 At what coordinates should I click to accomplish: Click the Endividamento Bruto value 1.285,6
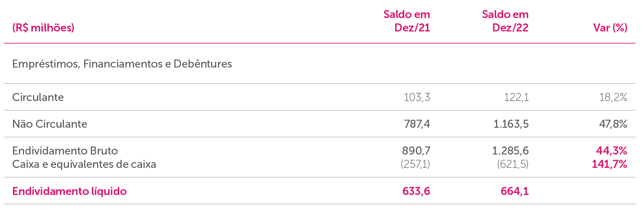coord(510,150)
